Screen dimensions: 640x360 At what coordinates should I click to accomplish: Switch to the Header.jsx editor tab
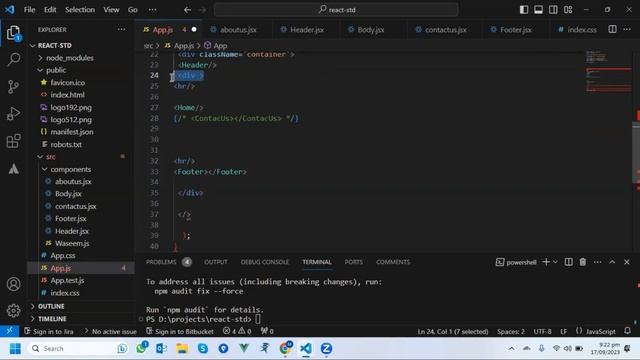(307, 30)
